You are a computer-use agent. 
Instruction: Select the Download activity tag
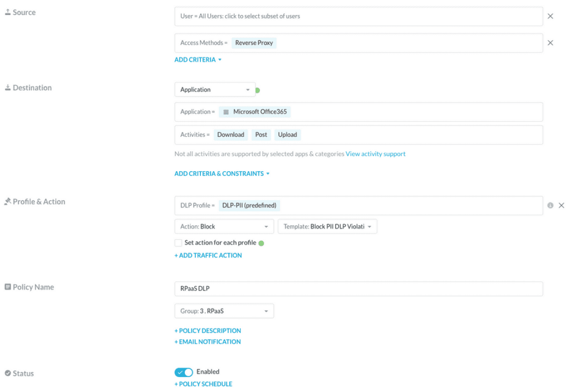230,135
